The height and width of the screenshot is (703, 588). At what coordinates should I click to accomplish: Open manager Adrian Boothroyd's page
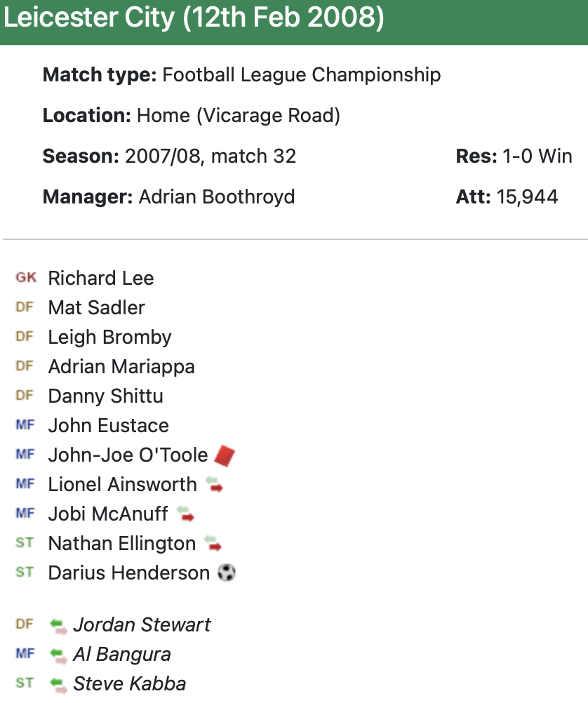[x=217, y=197]
